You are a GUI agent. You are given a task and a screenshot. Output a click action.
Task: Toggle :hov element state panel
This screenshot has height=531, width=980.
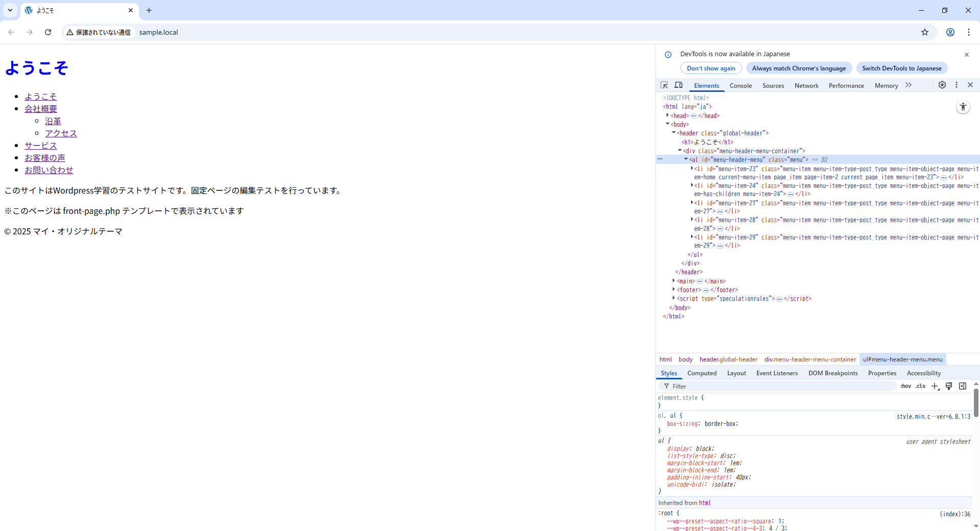tap(905, 387)
